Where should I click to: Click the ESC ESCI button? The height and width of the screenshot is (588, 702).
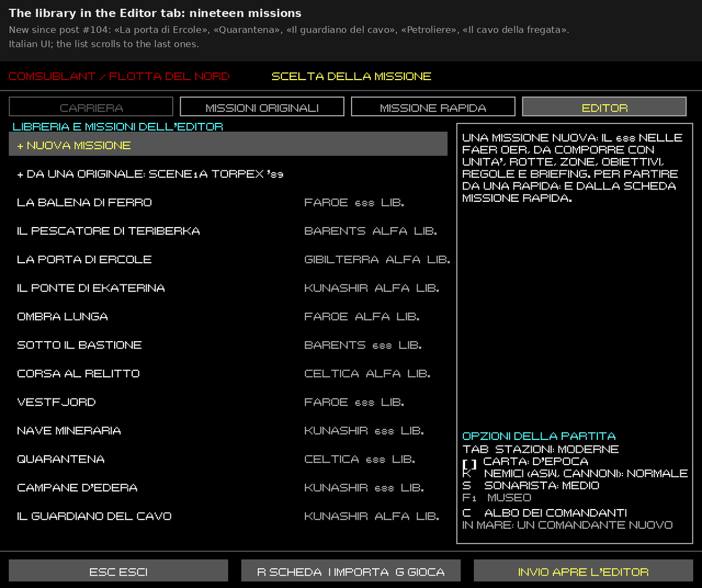(118, 571)
